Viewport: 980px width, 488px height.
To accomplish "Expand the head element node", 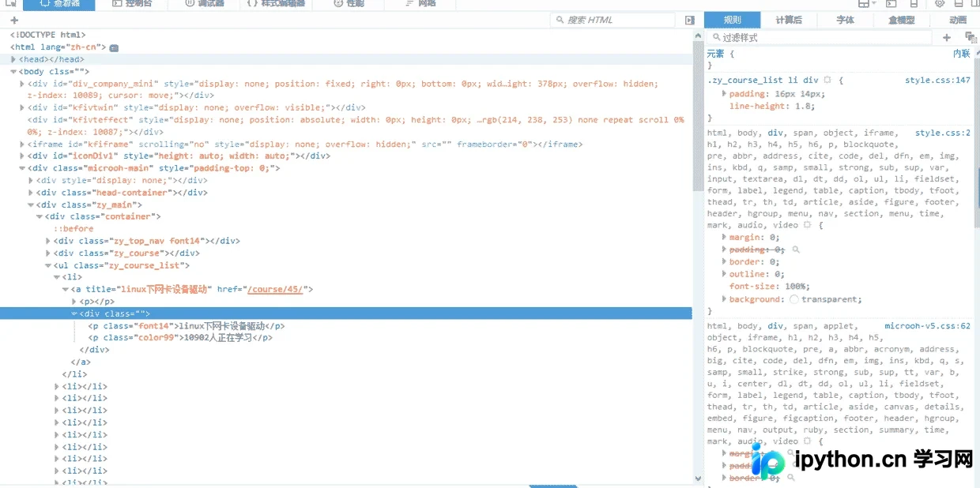I will pyautogui.click(x=13, y=59).
